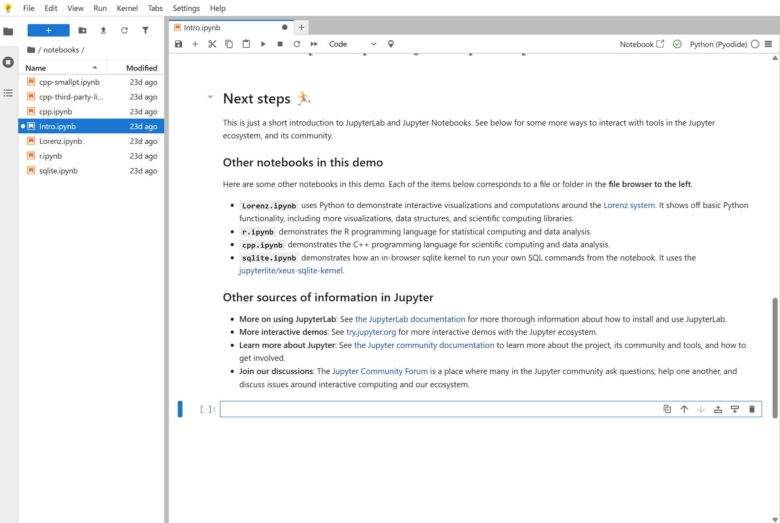Image resolution: width=780 pixels, height=523 pixels.
Task: Open the Edit menu
Action: click(x=51, y=8)
